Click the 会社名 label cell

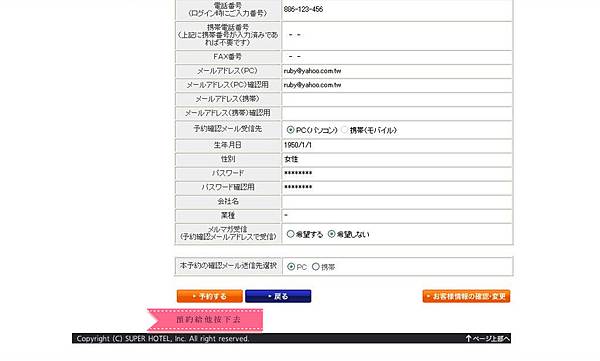pyautogui.click(x=228, y=201)
